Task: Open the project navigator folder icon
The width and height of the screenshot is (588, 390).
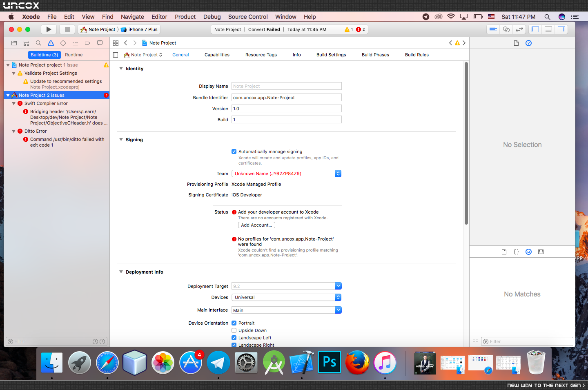Action: pyautogui.click(x=14, y=43)
